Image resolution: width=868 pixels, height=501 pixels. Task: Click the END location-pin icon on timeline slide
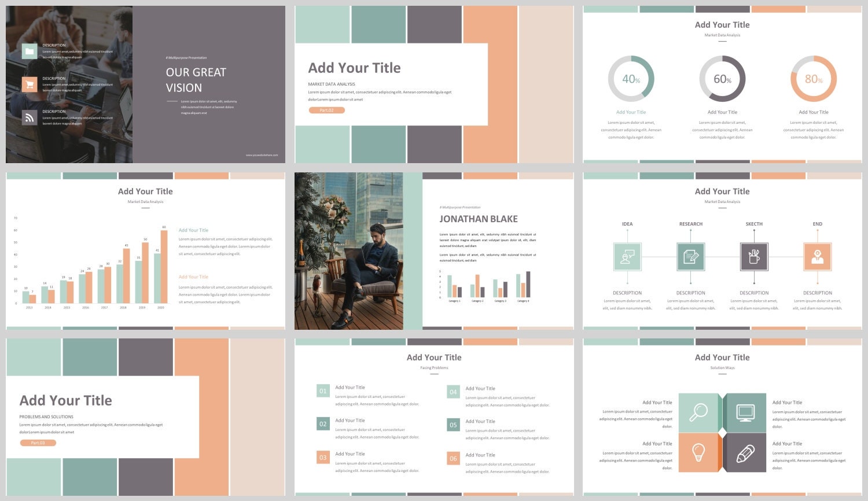click(x=817, y=256)
